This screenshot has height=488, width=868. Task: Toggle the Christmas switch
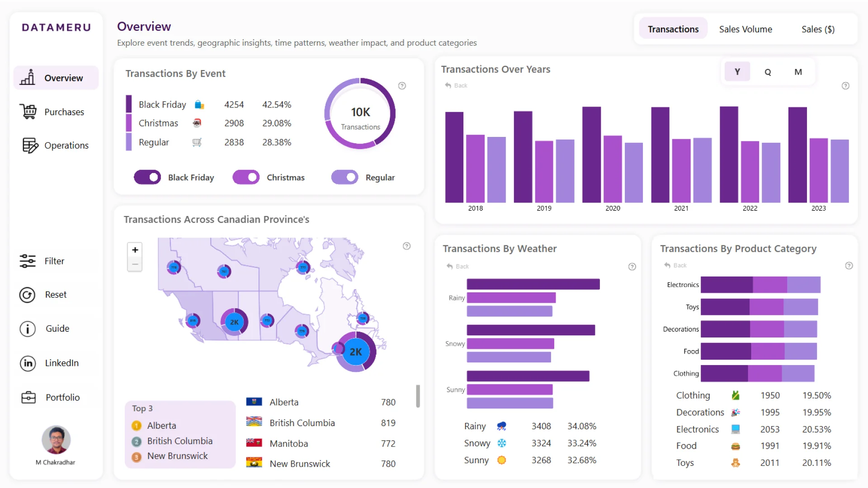coord(246,177)
